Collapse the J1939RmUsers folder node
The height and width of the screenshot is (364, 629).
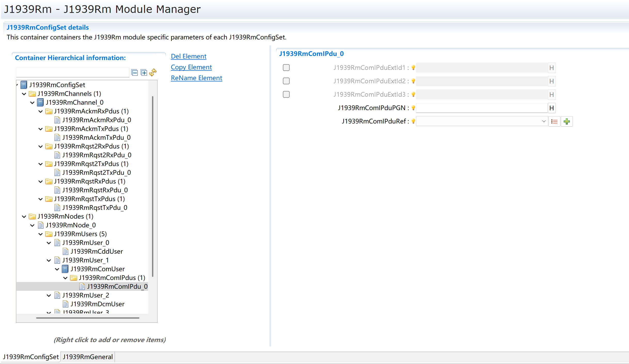point(41,234)
